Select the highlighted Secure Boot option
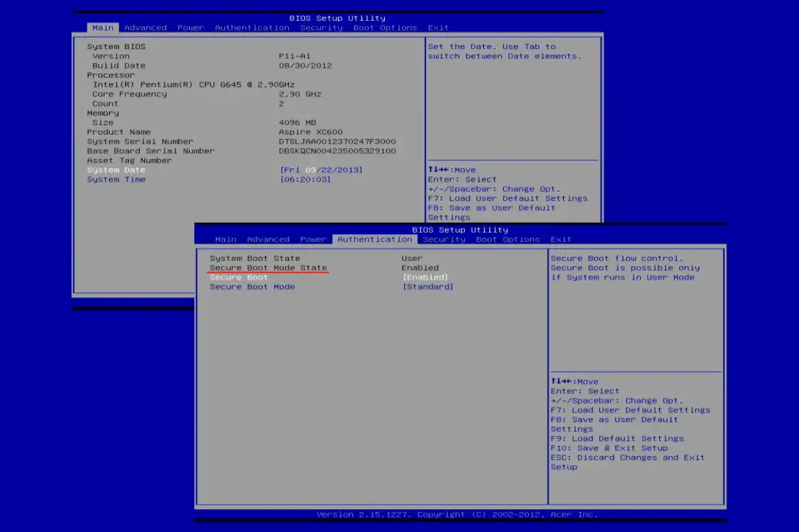799x532 pixels. point(239,277)
